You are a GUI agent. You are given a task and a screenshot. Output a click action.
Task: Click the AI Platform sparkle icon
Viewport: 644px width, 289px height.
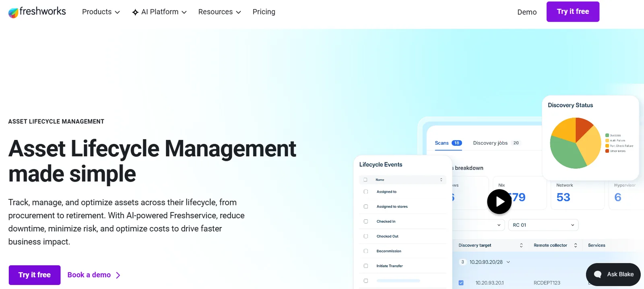135,12
